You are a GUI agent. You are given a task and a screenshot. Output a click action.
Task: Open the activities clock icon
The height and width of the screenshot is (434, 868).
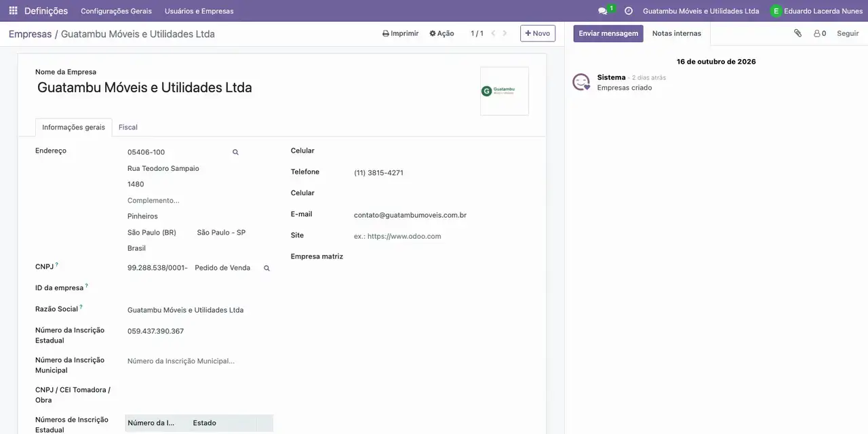point(629,11)
